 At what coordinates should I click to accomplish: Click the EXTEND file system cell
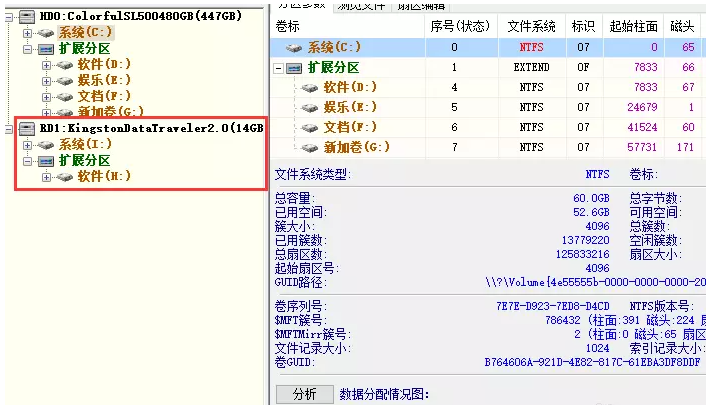(532, 68)
